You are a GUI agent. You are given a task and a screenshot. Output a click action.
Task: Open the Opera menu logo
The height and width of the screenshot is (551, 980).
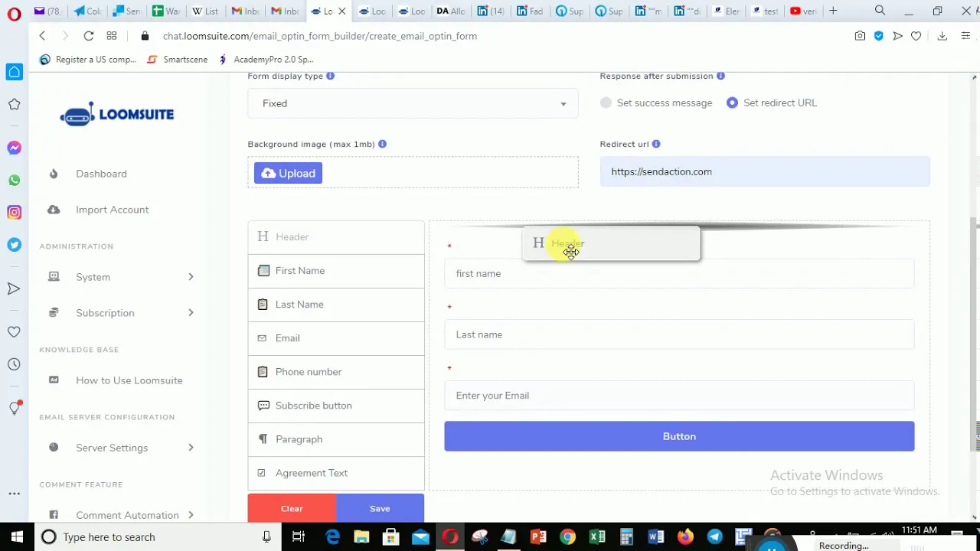pyautogui.click(x=14, y=13)
